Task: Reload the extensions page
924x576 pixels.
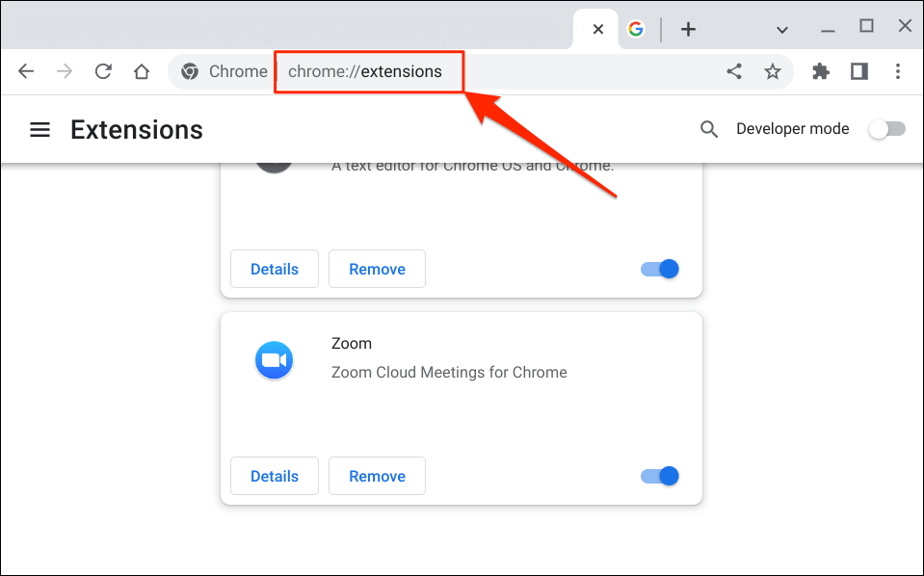Action: click(x=103, y=71)
